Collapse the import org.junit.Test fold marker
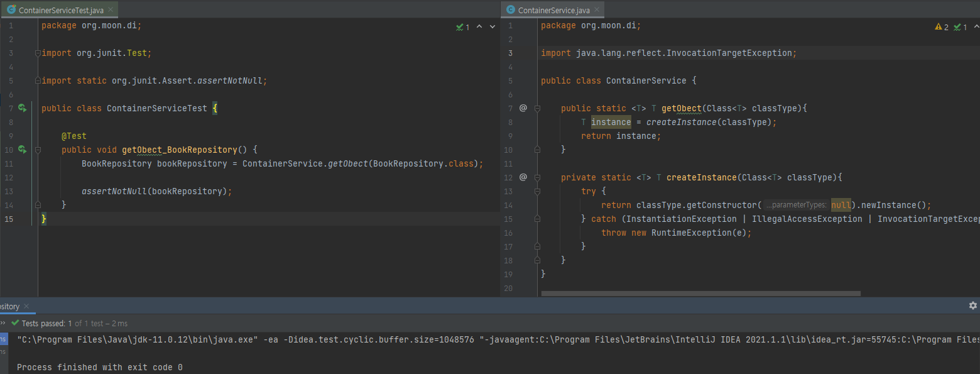Viewport: 980px width, 374px height. pos(38,53)
